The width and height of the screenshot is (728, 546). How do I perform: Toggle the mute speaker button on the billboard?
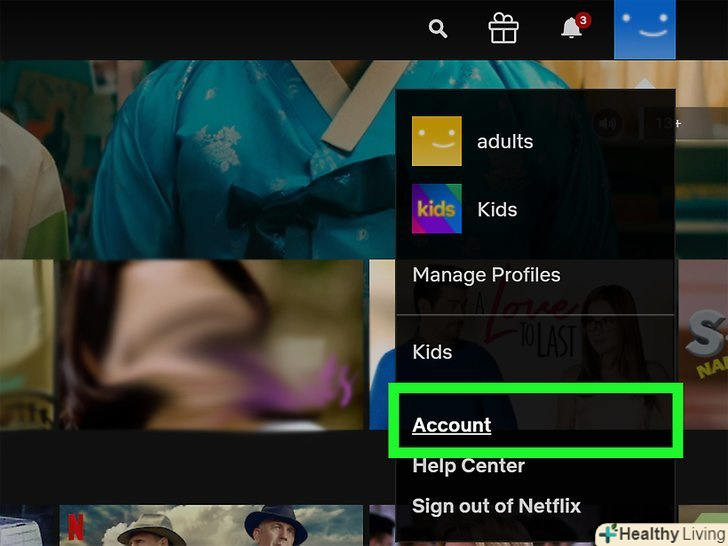(607, 124)
